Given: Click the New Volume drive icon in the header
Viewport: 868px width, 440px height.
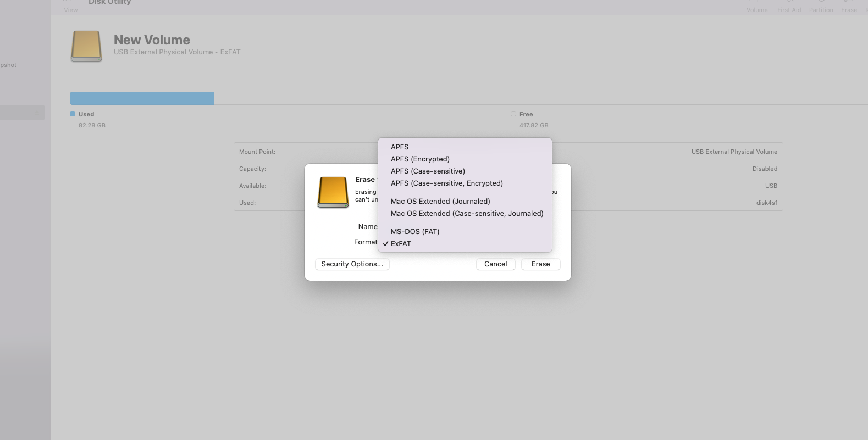Looking at the screenshot, I should [x=86, y=46].
